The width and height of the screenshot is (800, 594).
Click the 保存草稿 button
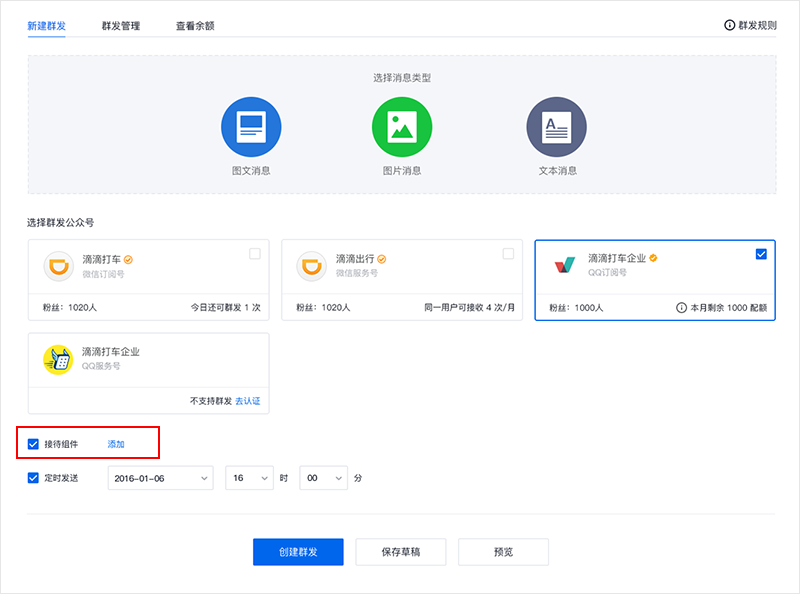pyautogui.click(x=401, y=552)
